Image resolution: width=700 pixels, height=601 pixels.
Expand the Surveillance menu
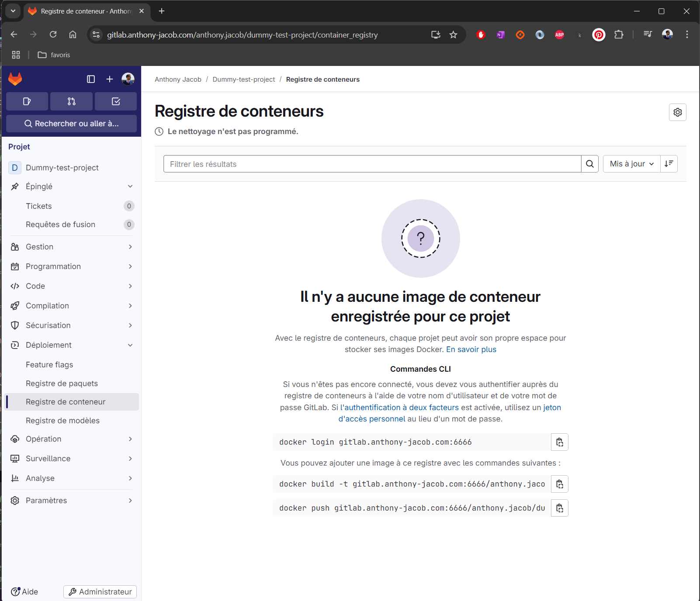(72, 459)
